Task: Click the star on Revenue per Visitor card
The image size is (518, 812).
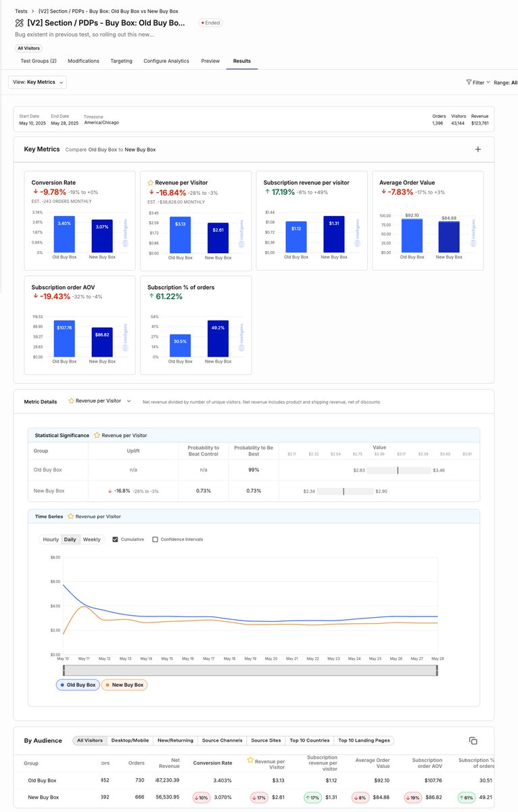Action: point(151,183)
